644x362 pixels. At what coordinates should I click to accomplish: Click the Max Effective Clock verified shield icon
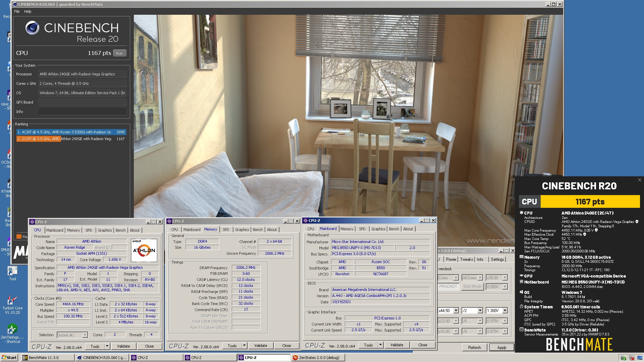585,234
